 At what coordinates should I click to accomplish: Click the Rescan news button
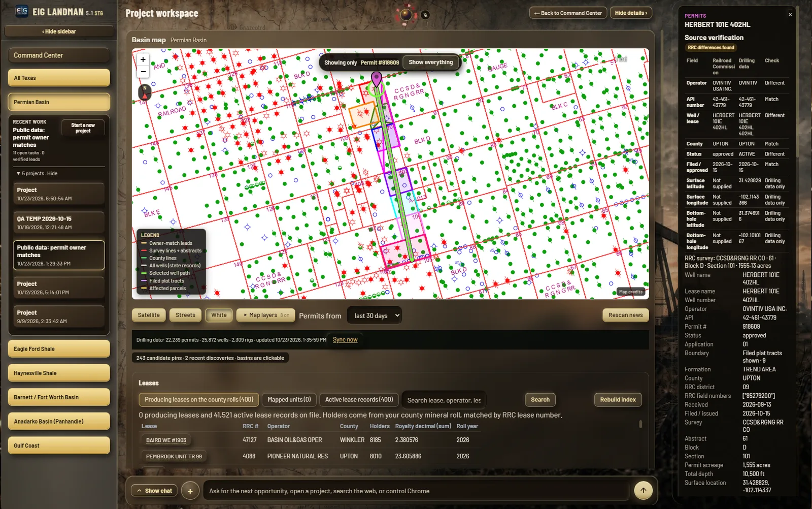625,315
